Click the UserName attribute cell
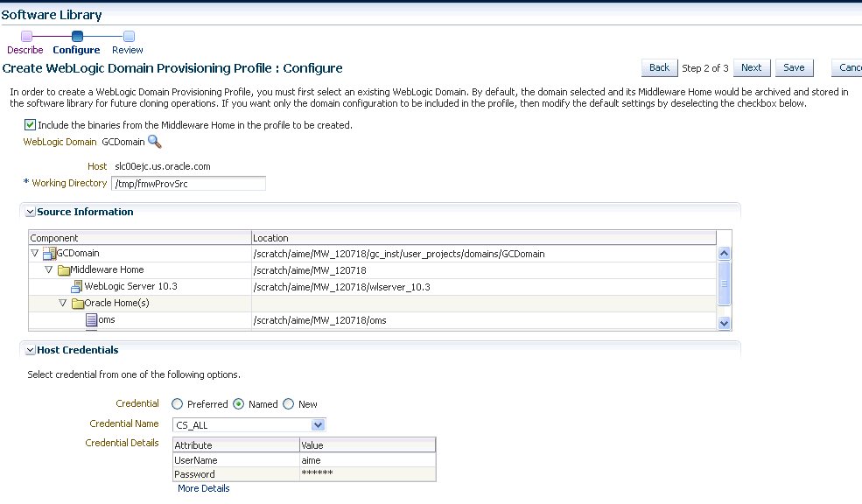Screen dimensions: 862x504 [236, 460]
